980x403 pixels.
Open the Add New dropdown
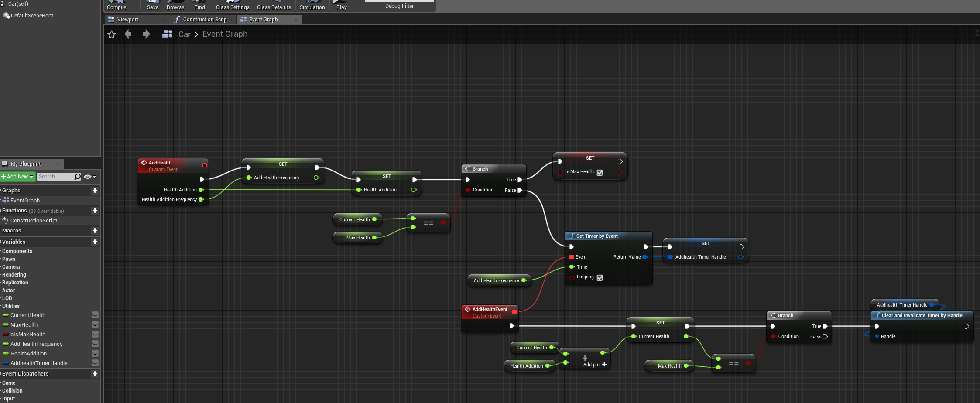[x=17, y=177]
